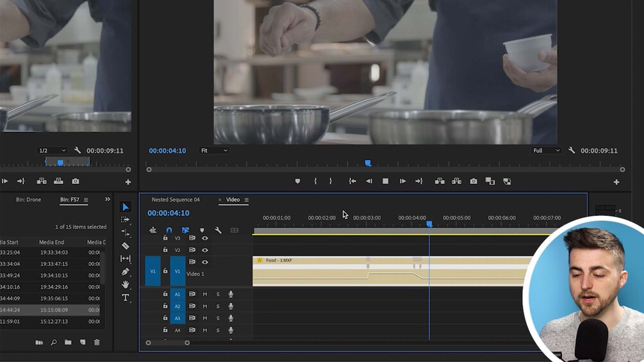Click Mark In in Program monitor
Image resolution: width=644 pixels, height=362 pixels.
click(315, 181)
